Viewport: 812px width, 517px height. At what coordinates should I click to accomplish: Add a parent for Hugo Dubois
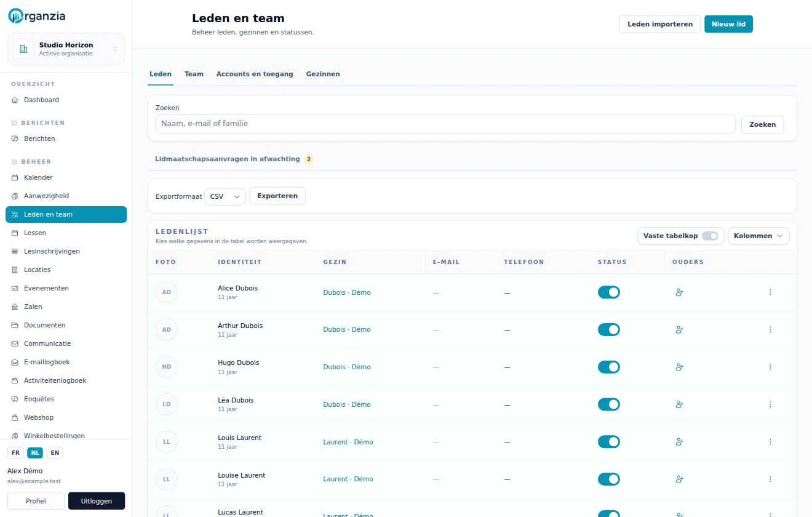click(x=680, y=367)
